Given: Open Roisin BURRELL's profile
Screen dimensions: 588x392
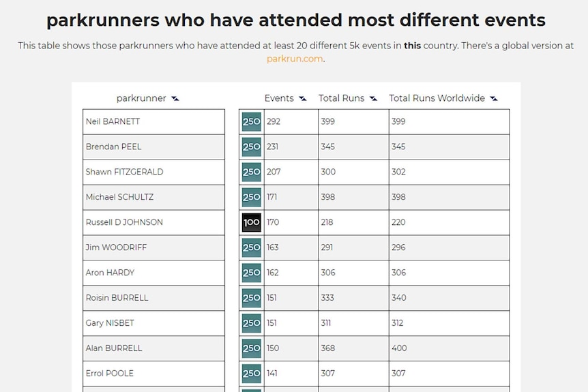Looking at the screenshot, I should 117,297.
